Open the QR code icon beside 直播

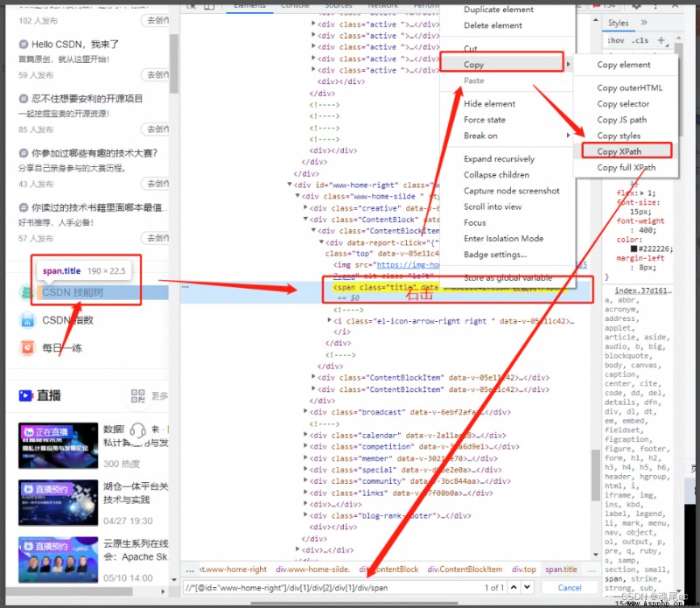point(138,395)
